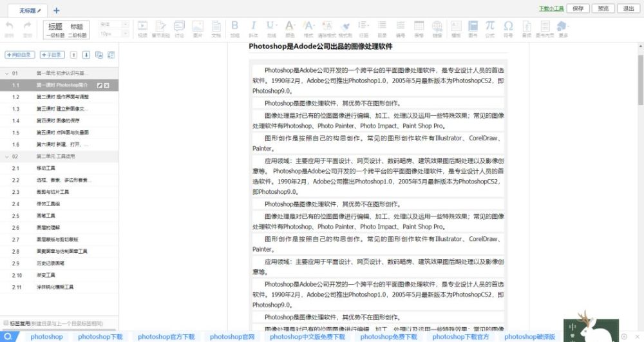644x342 pixels.
Task: Select catalog row 2.5 画笔工具
Action: coord(59,216)
